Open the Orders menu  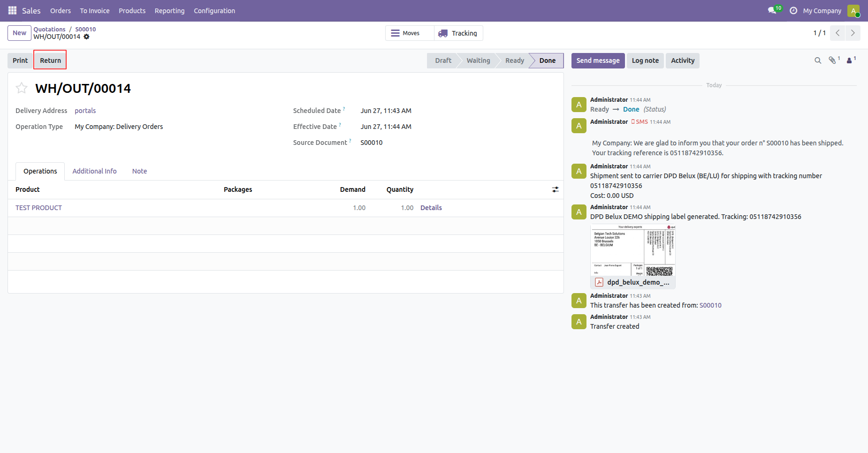[x=61, y=10]
